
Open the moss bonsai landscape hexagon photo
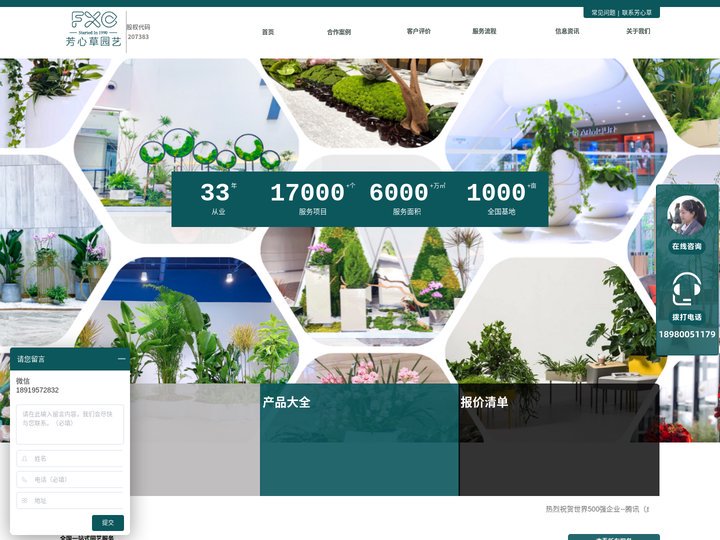click(x=371, y=102)
